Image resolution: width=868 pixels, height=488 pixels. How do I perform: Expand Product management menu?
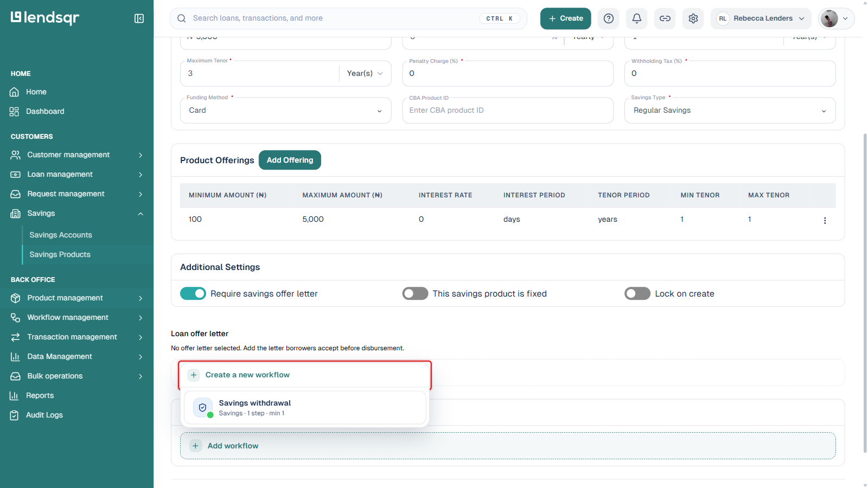(x=76, y=298)
